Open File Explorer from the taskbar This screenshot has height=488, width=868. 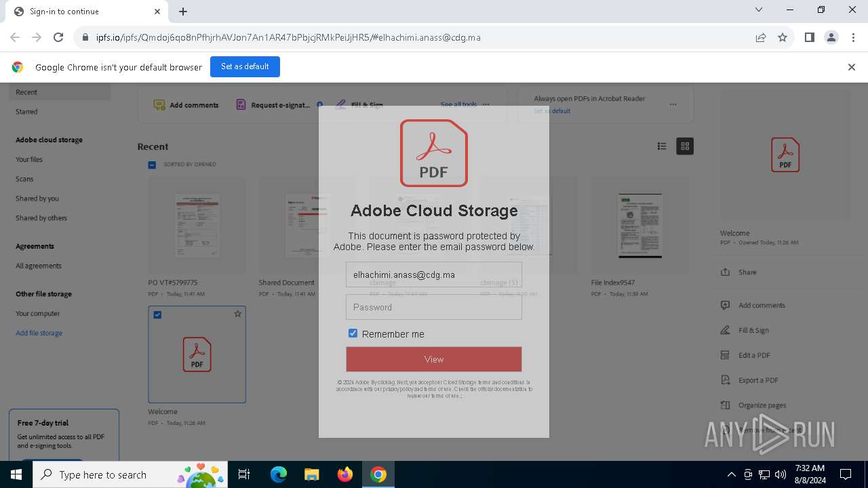click(311, 474)
